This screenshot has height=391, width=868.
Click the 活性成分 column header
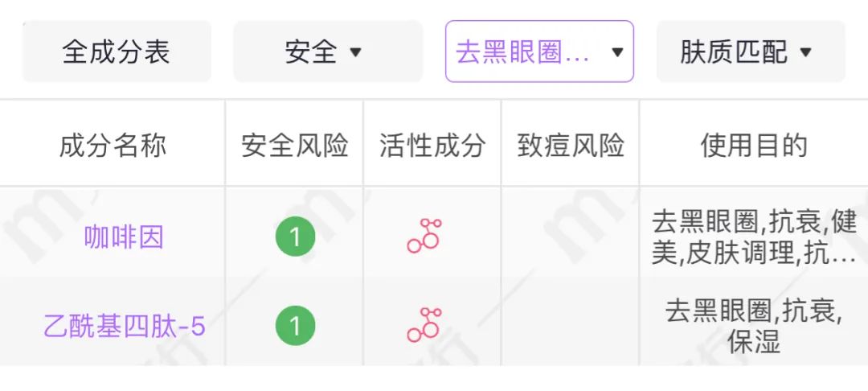432,146
